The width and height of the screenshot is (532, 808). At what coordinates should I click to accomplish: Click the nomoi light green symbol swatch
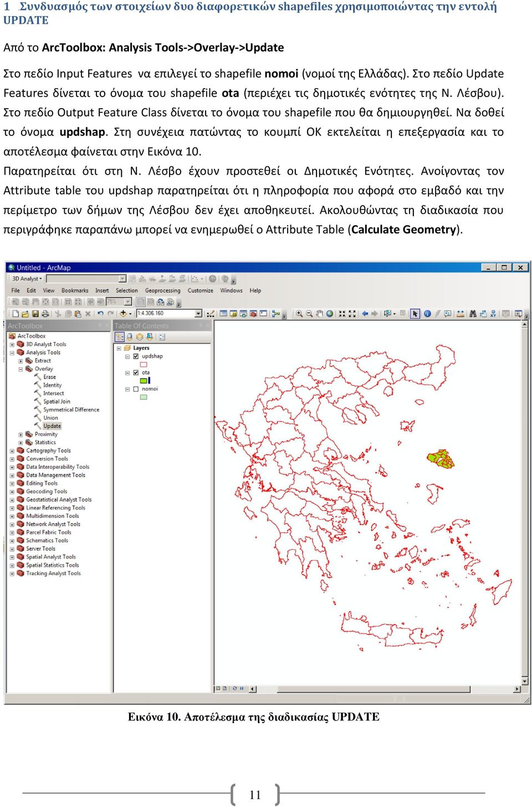coord(144,397)
